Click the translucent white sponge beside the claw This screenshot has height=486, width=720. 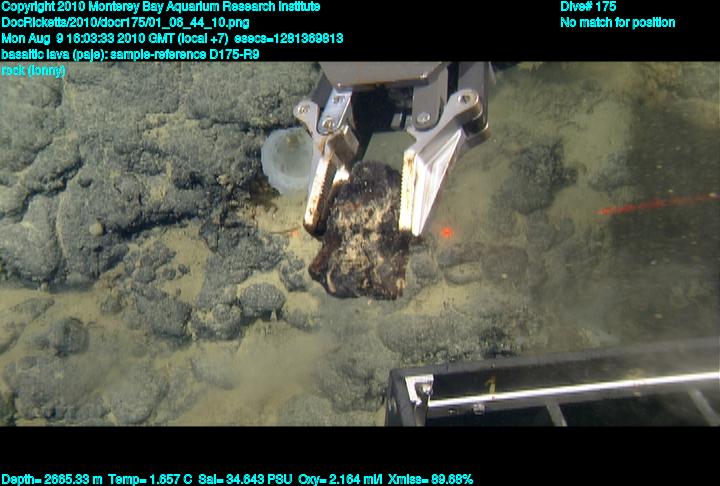click(287, 161)
